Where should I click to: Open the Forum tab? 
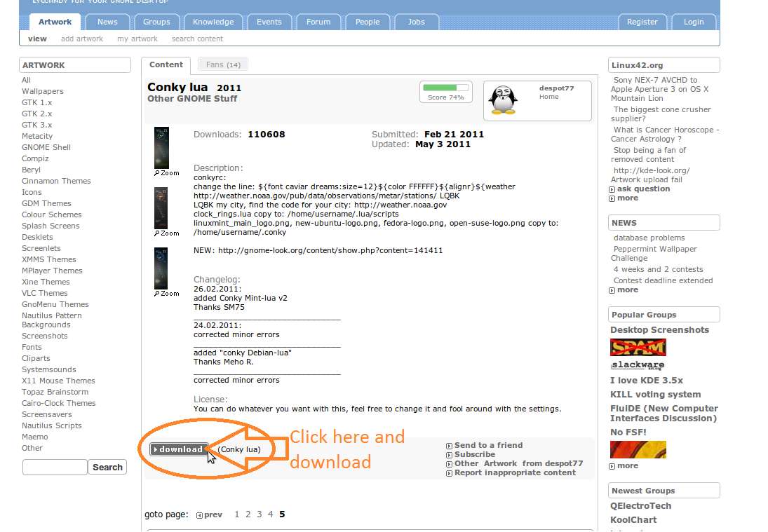(318, 22)
